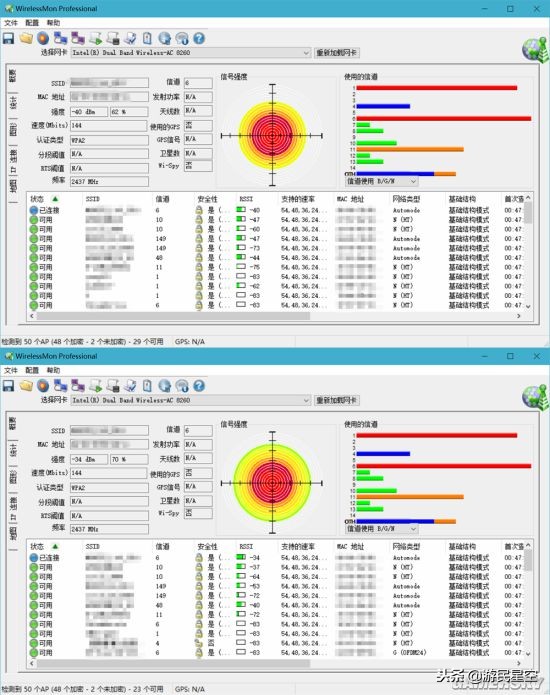Click the info bubble toolbar icon in lower window
This screenshot has height=695, width=550.
pyautogui.click(x=182, y=386)
